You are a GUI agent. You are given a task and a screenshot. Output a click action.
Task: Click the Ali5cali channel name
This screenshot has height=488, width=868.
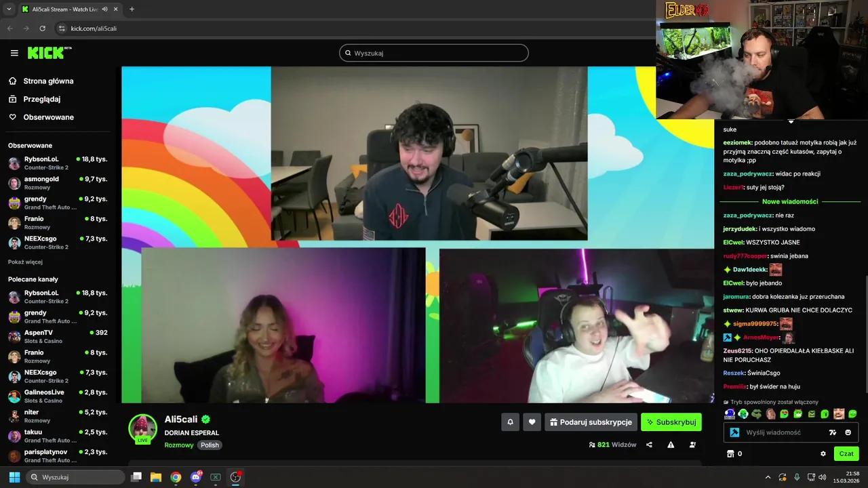click(181, 420)
